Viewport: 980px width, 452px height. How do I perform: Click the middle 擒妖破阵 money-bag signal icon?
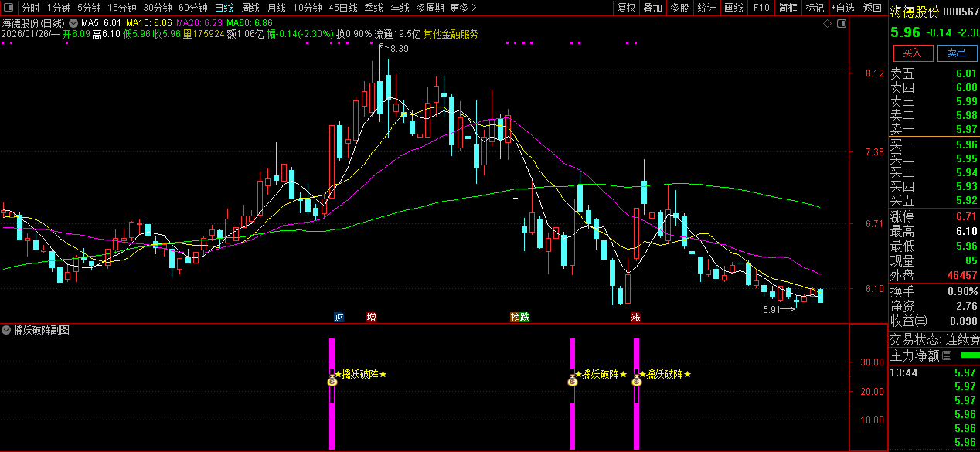(573, 379)
